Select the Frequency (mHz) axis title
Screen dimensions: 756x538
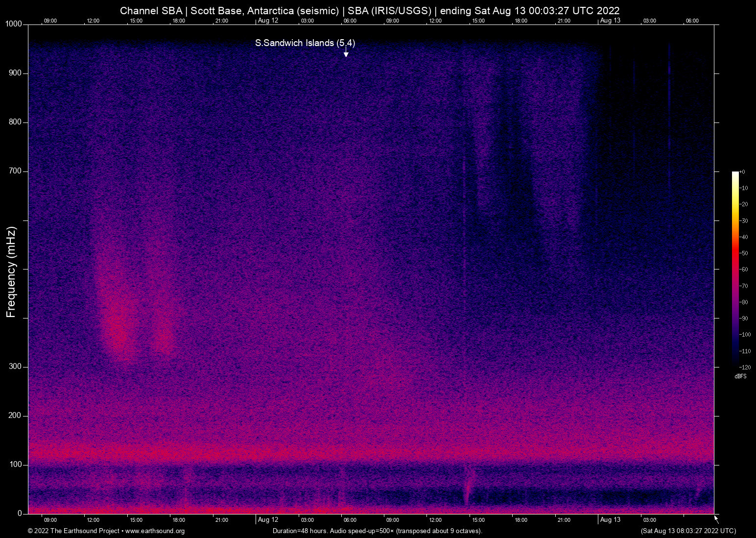[11, 269]
